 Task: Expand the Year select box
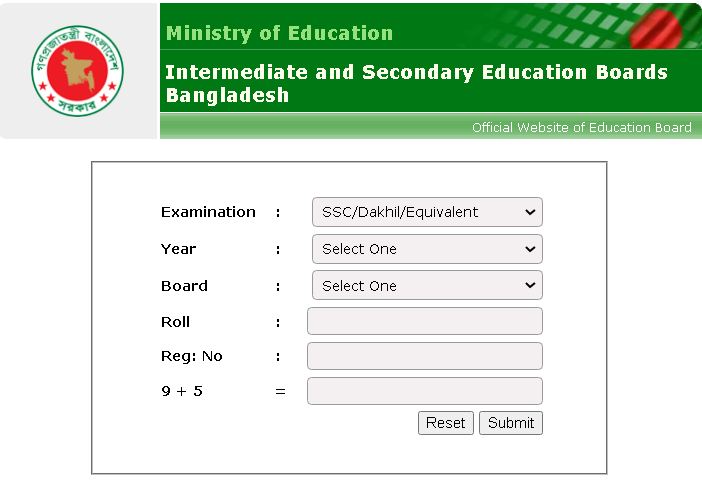[x=427, y=249]
